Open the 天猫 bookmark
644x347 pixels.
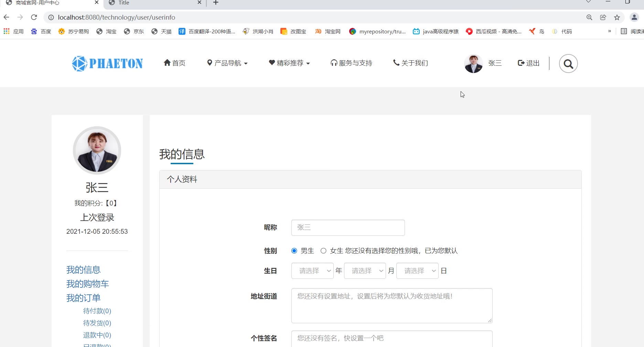point(161,31)
